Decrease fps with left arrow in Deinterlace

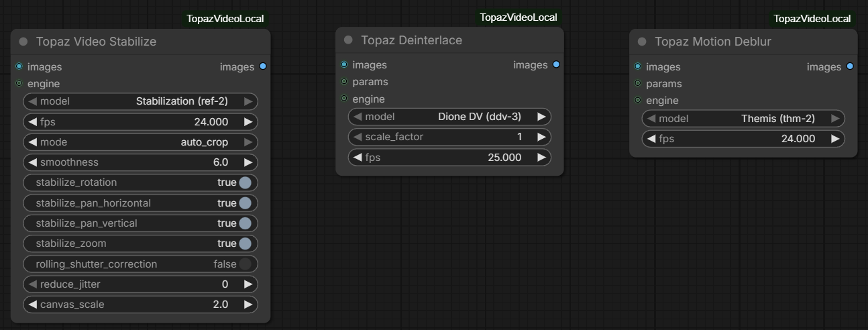click(x=357, y=157)
